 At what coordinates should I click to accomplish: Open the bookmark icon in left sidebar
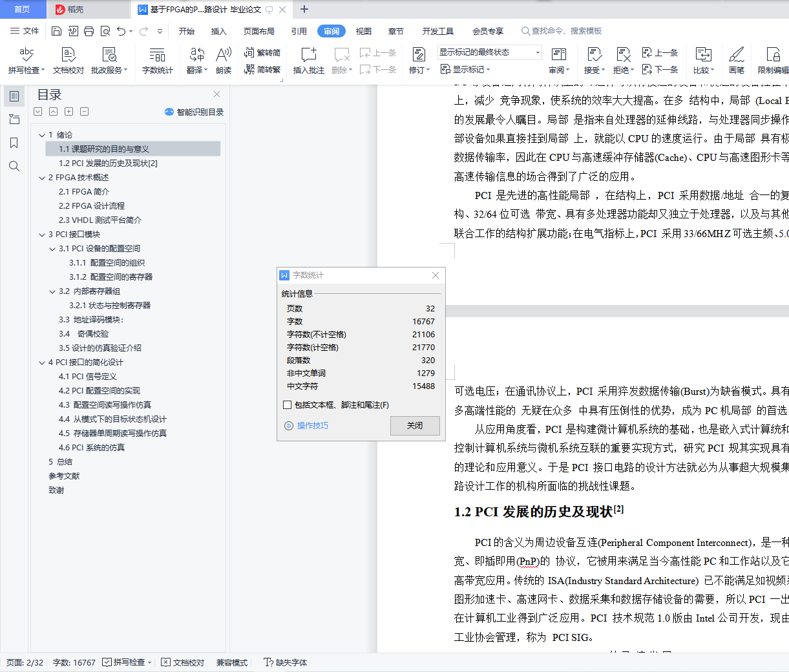[14, 143]
